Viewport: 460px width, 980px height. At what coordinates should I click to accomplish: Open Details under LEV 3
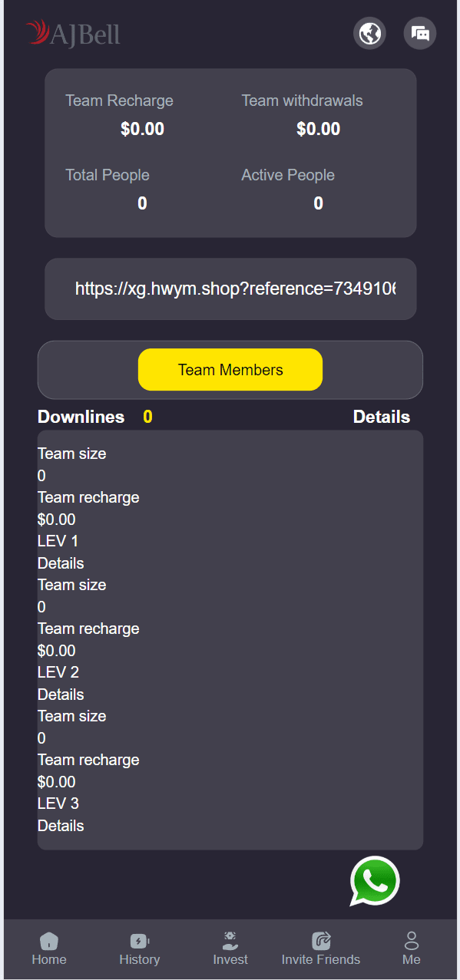(x=61, y=826)
